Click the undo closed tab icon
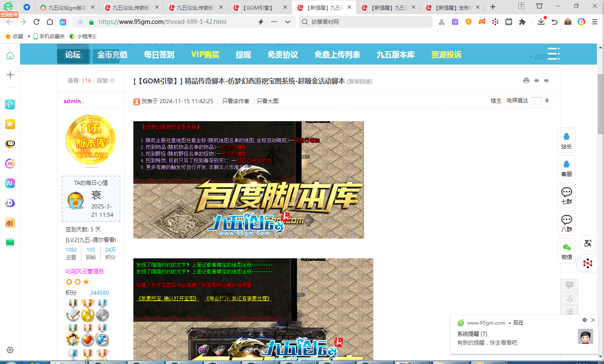The image size is (604, 364). pyautogui.click(x=555, y=22)
